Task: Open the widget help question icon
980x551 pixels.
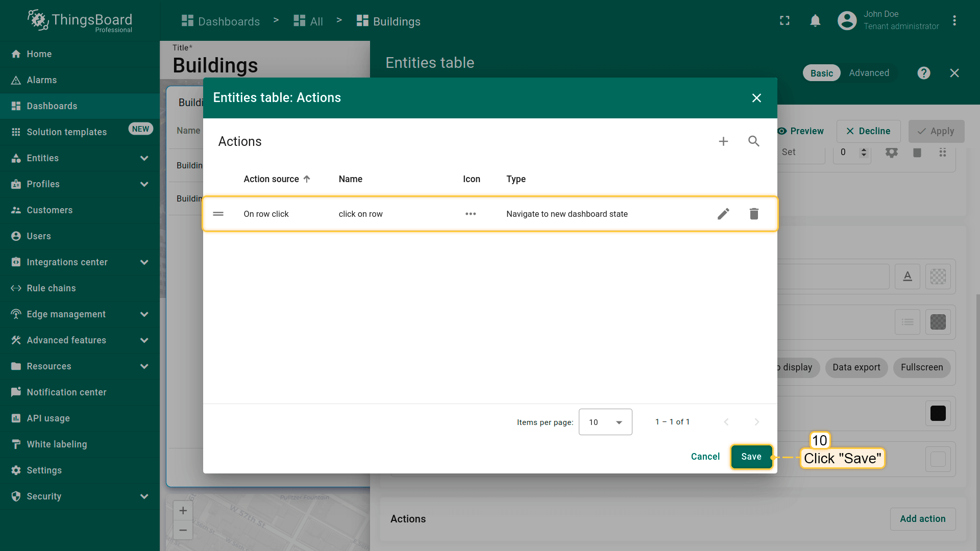Action: 923,73
